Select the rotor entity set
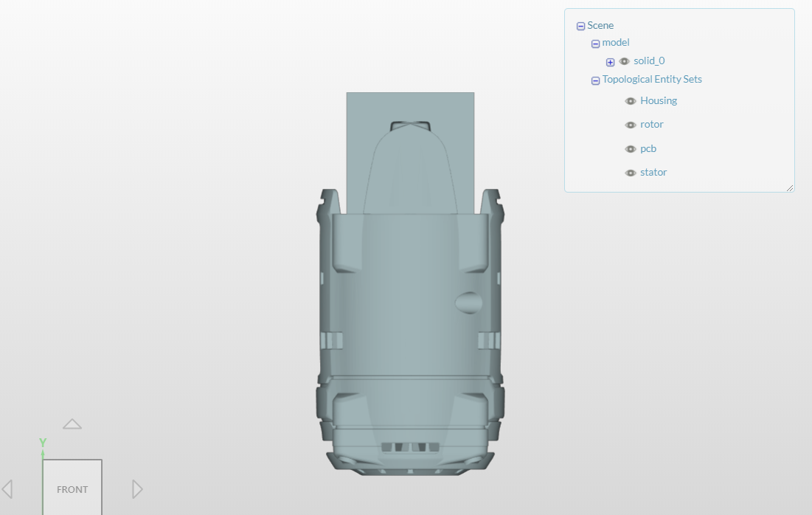This screenshot has width=812, height=515. pos(651,125)
